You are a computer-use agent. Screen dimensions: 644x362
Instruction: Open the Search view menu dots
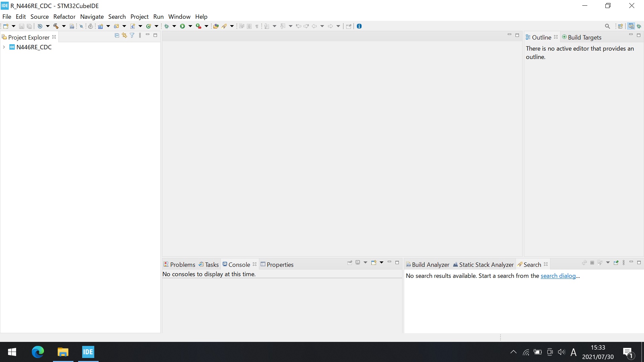coord(624,263)
